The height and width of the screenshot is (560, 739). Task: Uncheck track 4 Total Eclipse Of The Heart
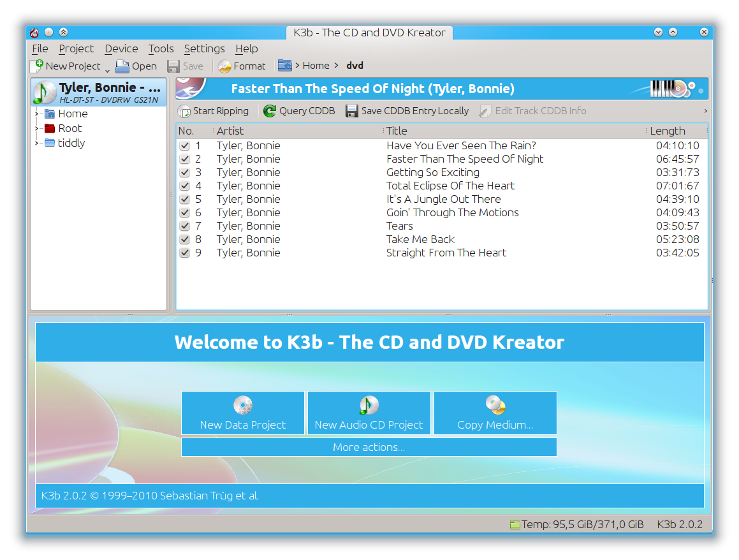click(x=185, y=186)
